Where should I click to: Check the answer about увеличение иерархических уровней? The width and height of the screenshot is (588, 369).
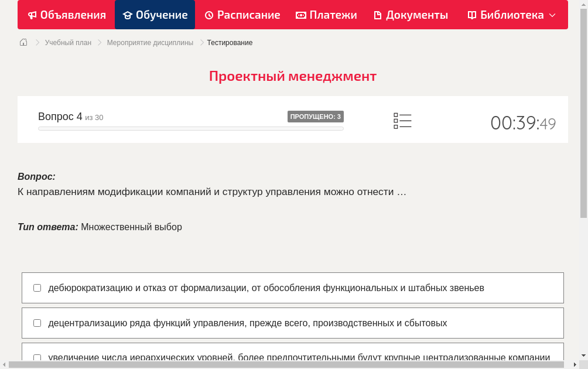tap(37, 357)
